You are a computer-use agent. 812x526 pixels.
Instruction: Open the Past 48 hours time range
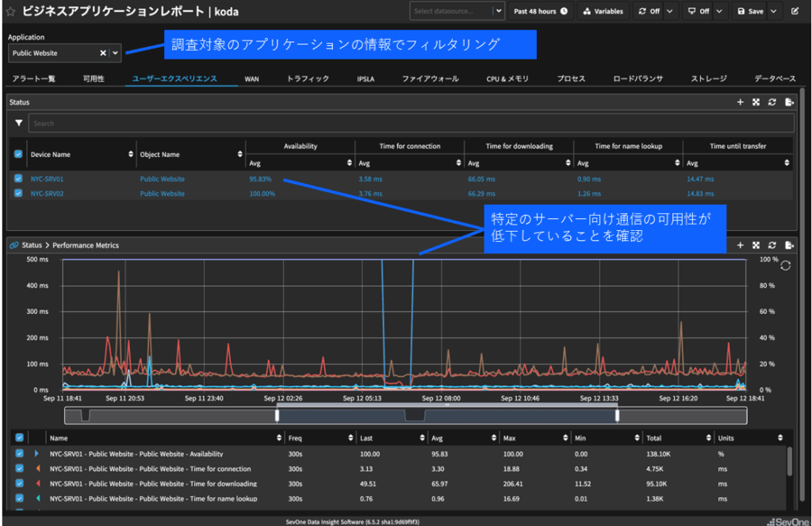(540, 12)
